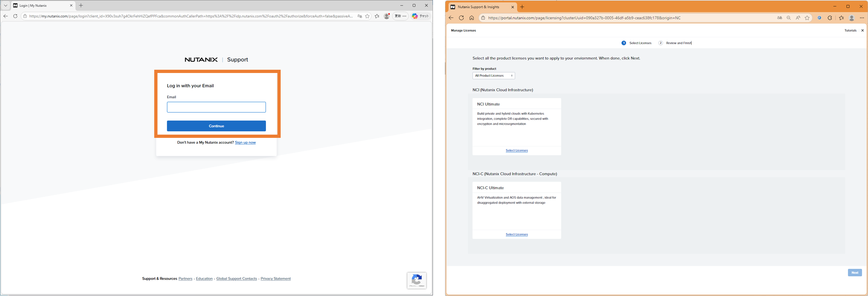Viewport: 868px width, 296px height.
Task: Open the tab list chevron in left browser
Action: click(5, 5)
